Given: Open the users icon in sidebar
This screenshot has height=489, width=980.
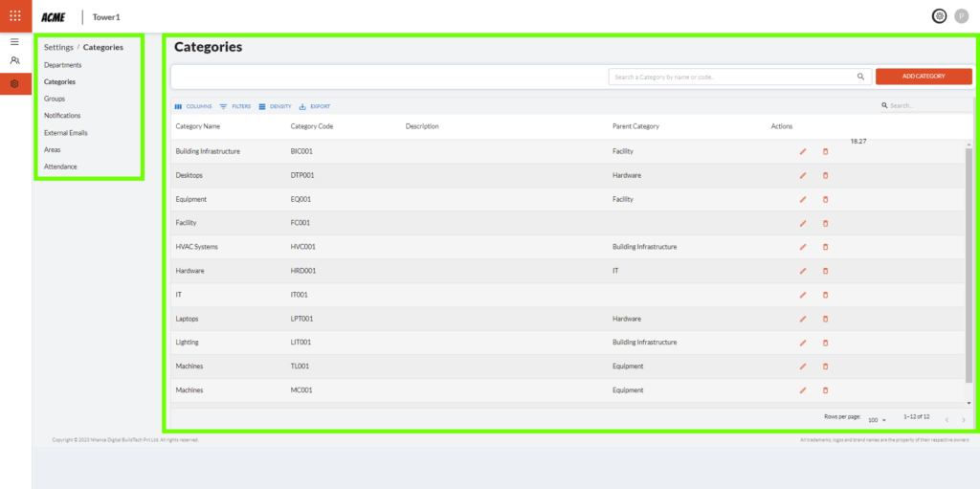Looking at the screenshot, I should [x=15, y=61].
